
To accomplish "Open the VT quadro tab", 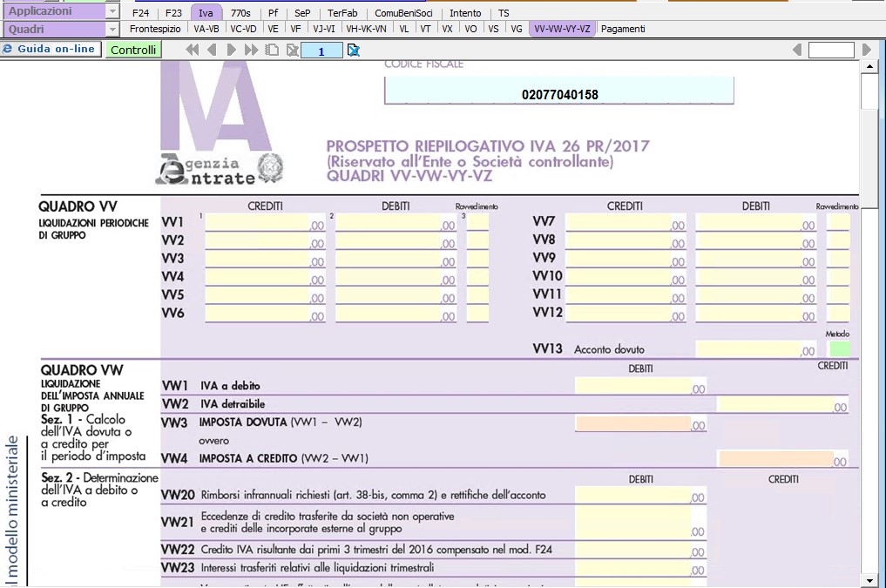I will 425,29.
